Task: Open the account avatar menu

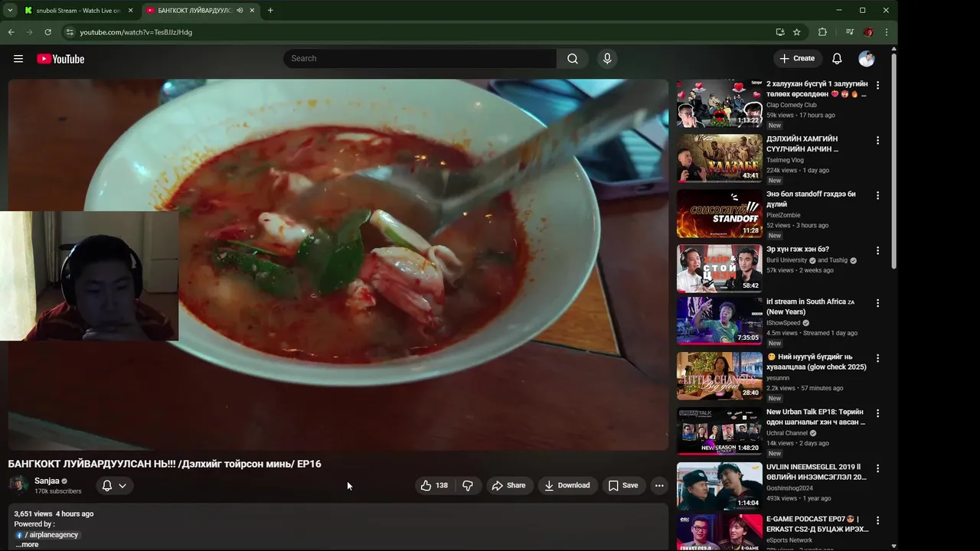Action: [x=867, y=59]
